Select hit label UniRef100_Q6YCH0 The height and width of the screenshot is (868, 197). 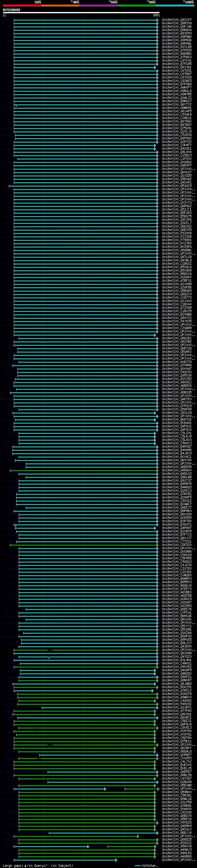[x=177, y=460]
